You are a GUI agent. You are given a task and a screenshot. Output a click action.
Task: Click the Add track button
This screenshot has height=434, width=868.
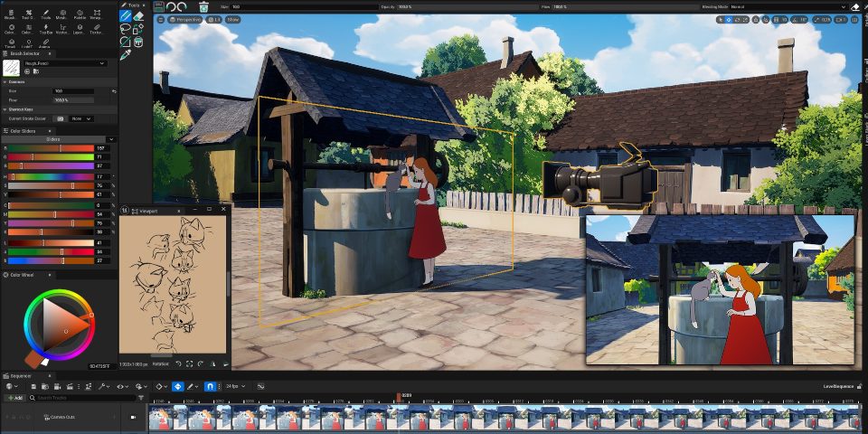point(14,398)
